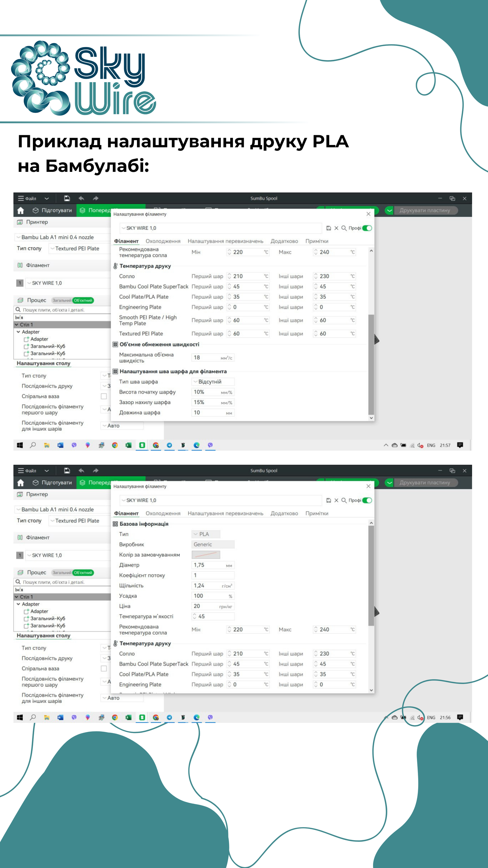Switch to Охолодження tab in the upper dialog
This screenshot has width=488, height=868.
click(163, 241)
